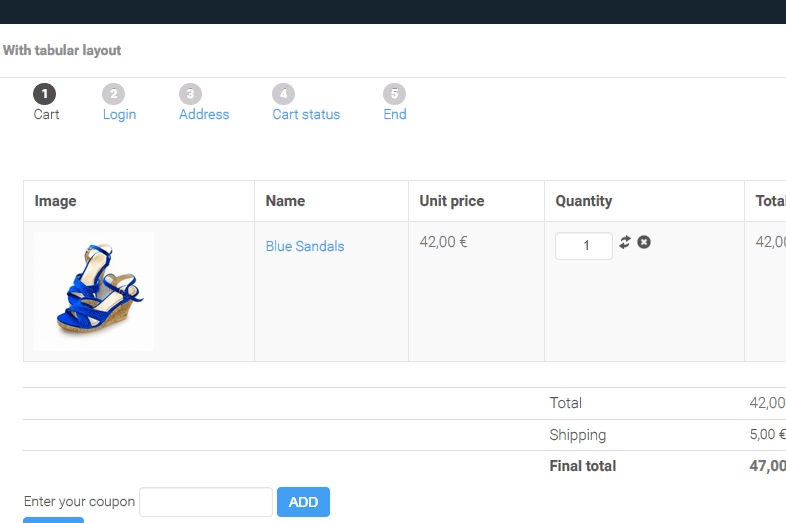The height and width of the screenshot is (523, 786).
Task: Select the step 1 circle icon
Action: (x=45, y=94)
